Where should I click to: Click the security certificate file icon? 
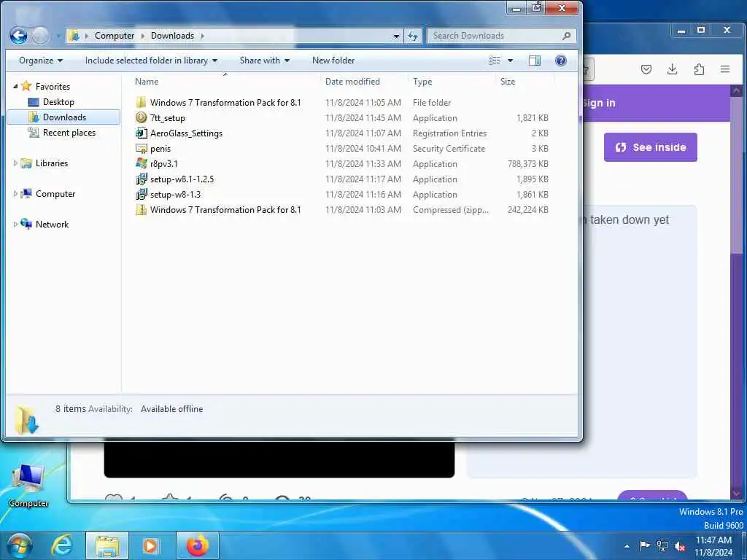point(141,149)
